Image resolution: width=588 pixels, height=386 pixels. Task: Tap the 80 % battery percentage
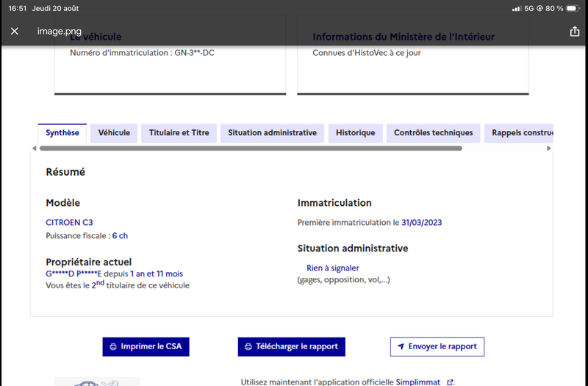point(554,8)
